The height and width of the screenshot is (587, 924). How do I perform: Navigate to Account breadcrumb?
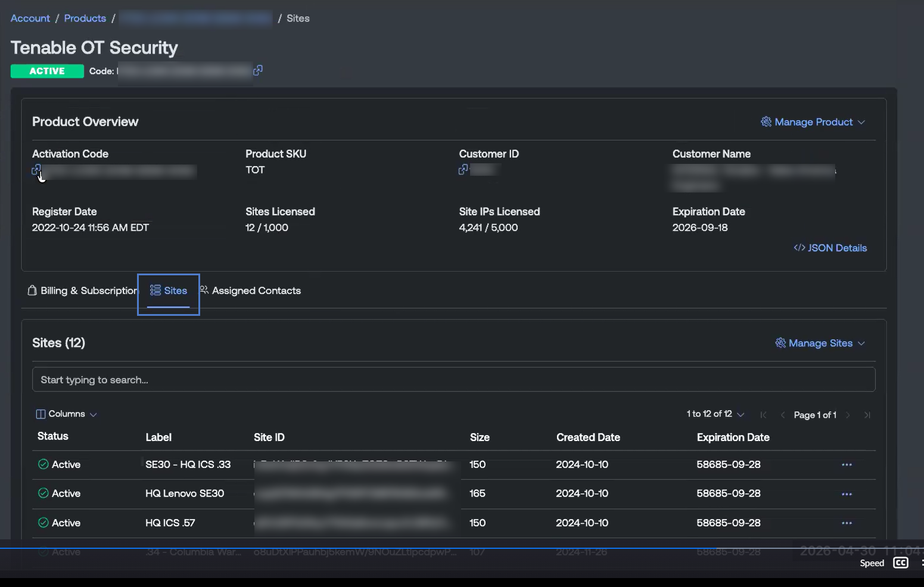click(30, 18)
